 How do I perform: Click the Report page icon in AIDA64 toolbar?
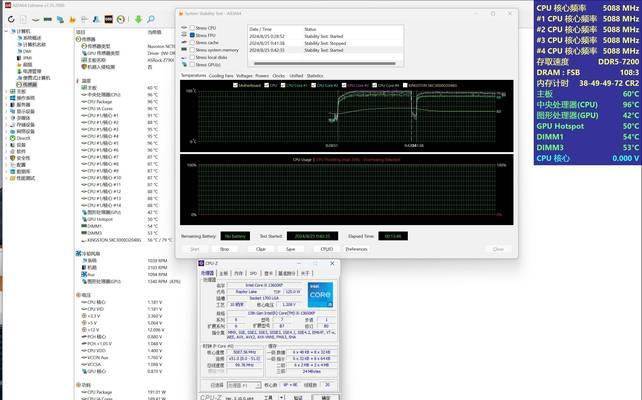[x=23, y=19]
